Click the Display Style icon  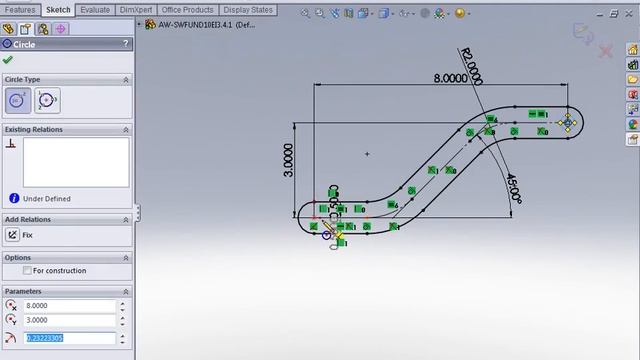[383, 13]
